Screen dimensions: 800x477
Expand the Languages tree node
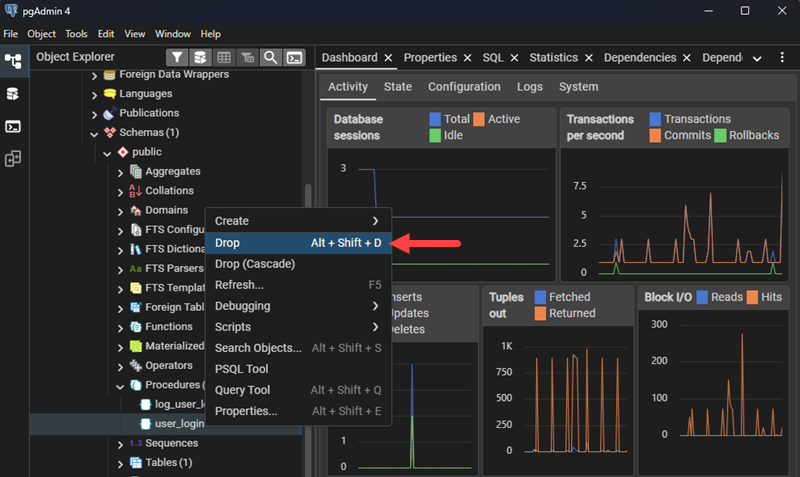pos(95,94)
